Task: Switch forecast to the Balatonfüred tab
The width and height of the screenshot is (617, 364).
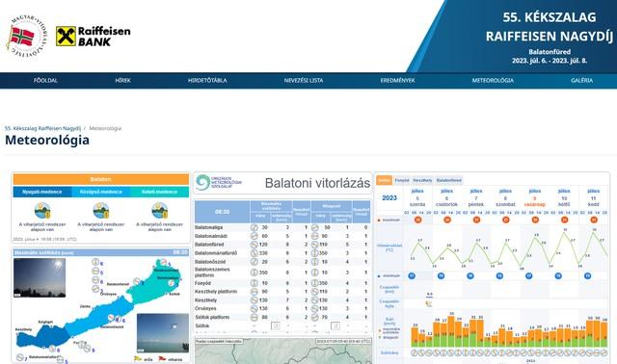Action: click(x=448, y=180)
